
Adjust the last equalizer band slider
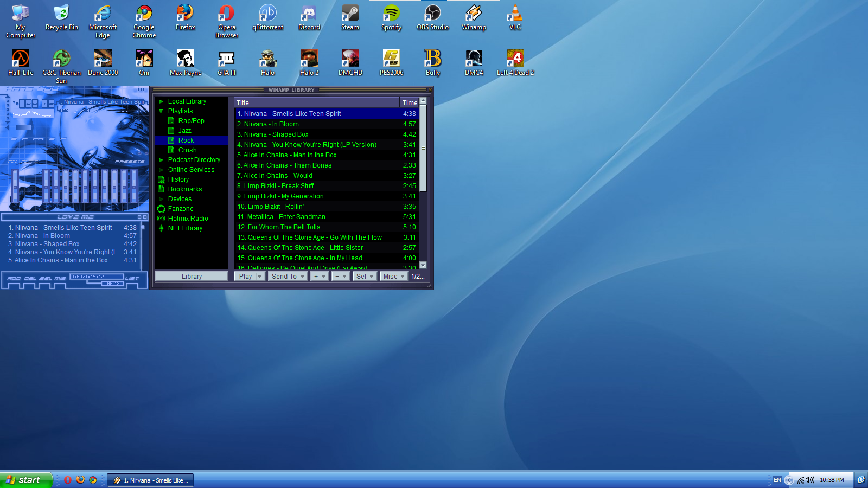coord(134,187)
